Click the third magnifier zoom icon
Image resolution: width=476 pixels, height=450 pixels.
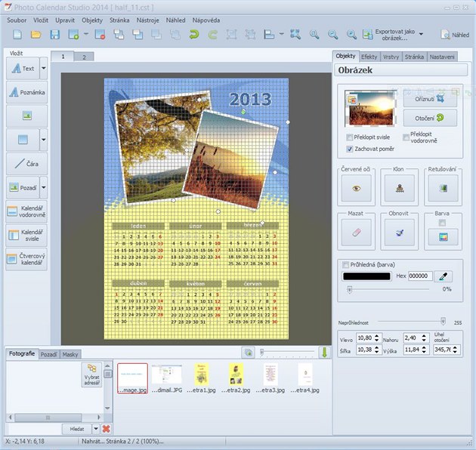click(351, 35)
